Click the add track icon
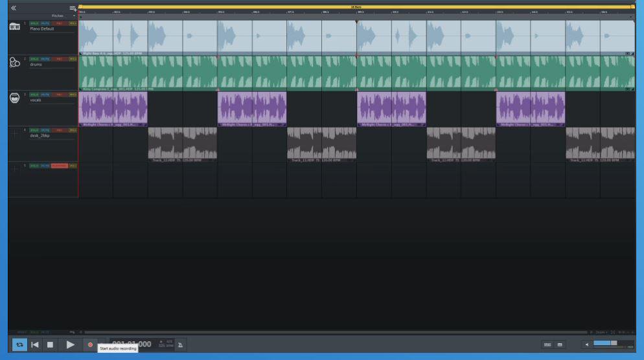The image size is (644, 360). point(73,8)
